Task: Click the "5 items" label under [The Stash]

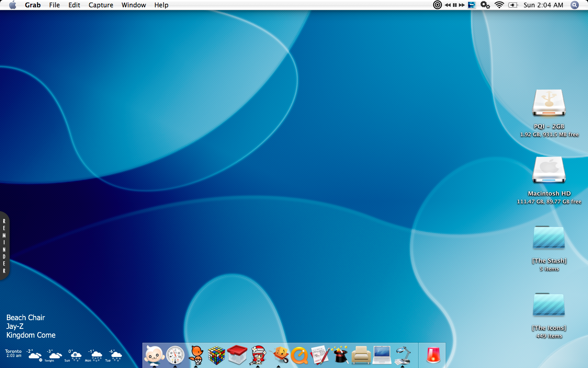Action: click(549, 269)
